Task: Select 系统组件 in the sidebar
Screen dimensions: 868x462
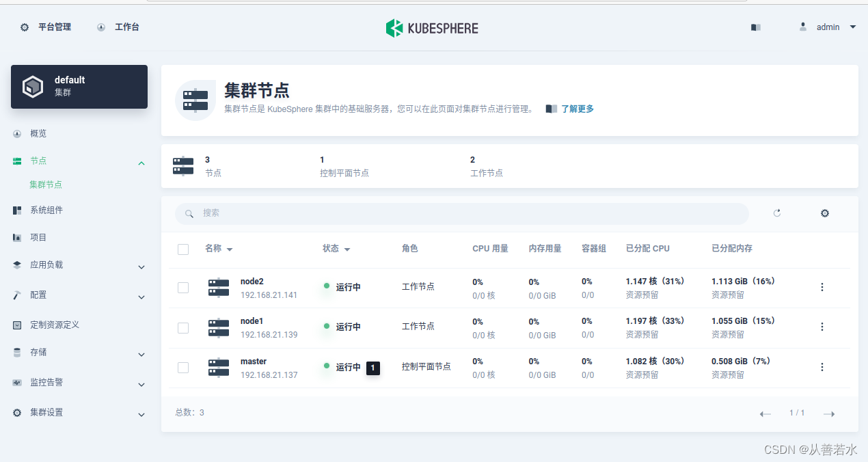Action: [46, 210]
